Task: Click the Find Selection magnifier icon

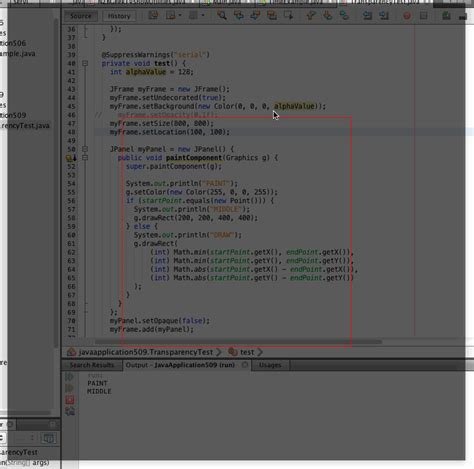Action: (222, 15)
